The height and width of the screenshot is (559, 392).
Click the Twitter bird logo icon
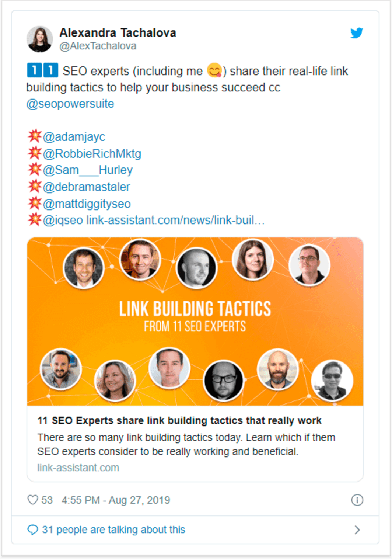357,33
